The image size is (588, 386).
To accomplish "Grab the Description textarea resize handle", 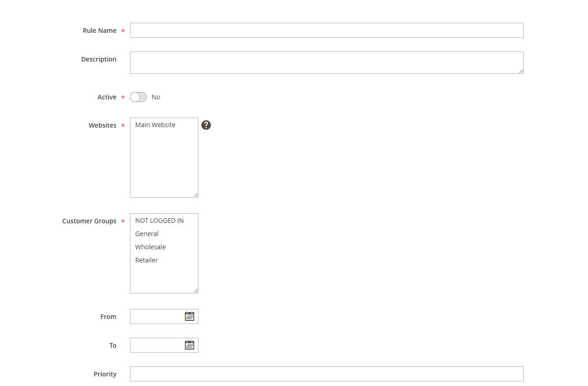I will point(520,71).
